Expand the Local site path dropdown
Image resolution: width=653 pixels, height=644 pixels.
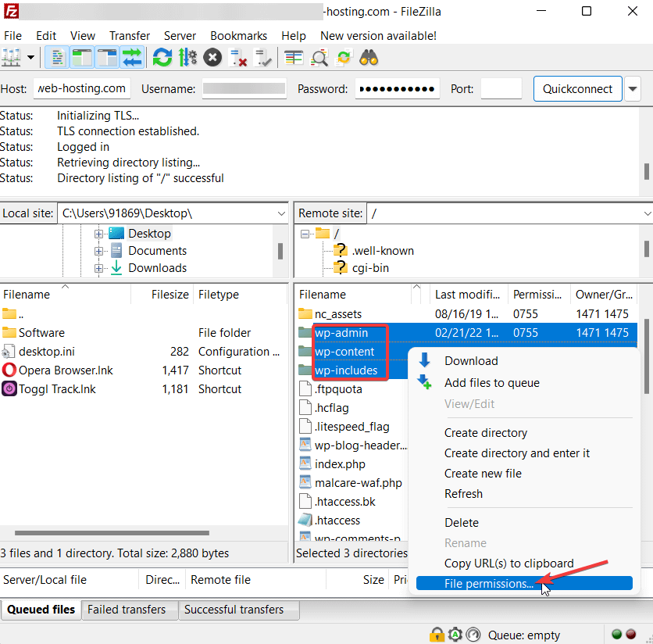[x=281, y=213]
